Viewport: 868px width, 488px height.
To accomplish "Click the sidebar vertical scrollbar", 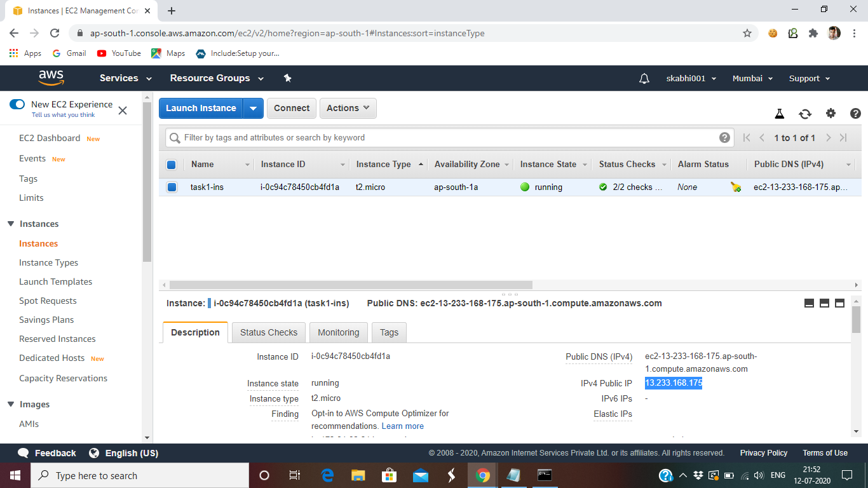I will 147,181.
